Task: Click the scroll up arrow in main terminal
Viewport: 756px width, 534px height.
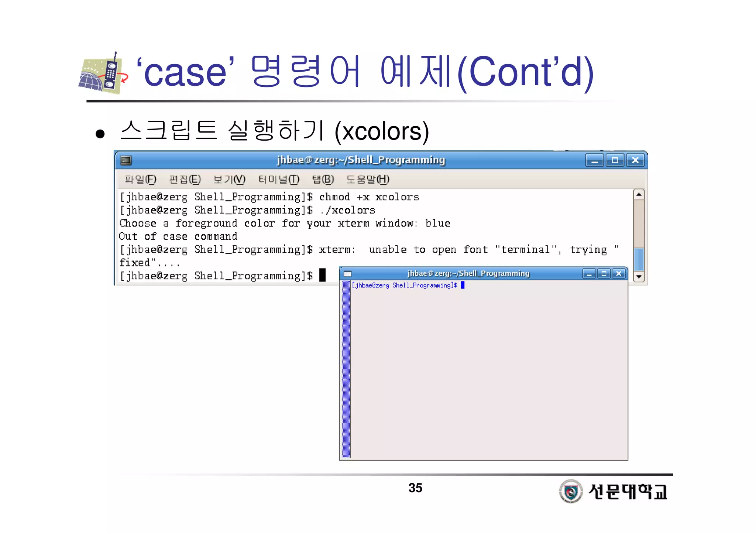Action: (639, 194)
